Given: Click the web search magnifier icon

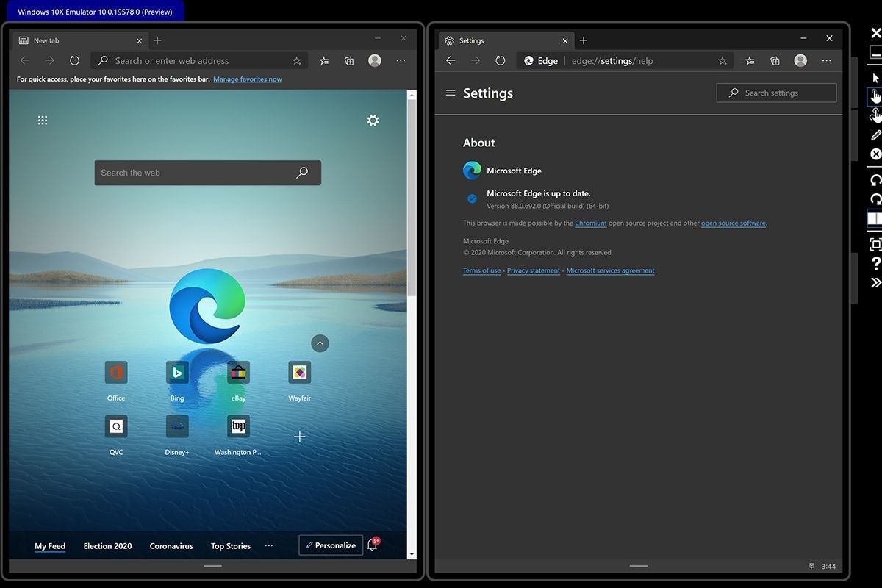Looking at the screenshot, I should click(302, 173).
